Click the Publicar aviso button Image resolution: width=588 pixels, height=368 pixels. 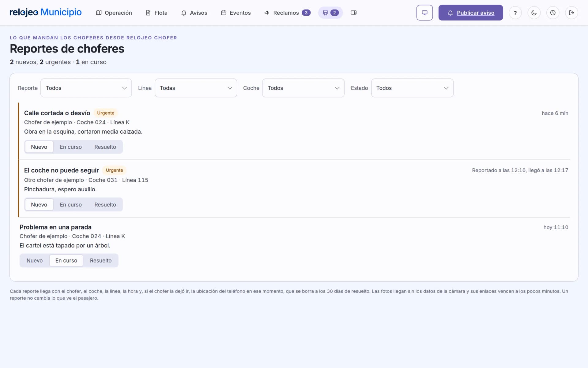point(470,13)
